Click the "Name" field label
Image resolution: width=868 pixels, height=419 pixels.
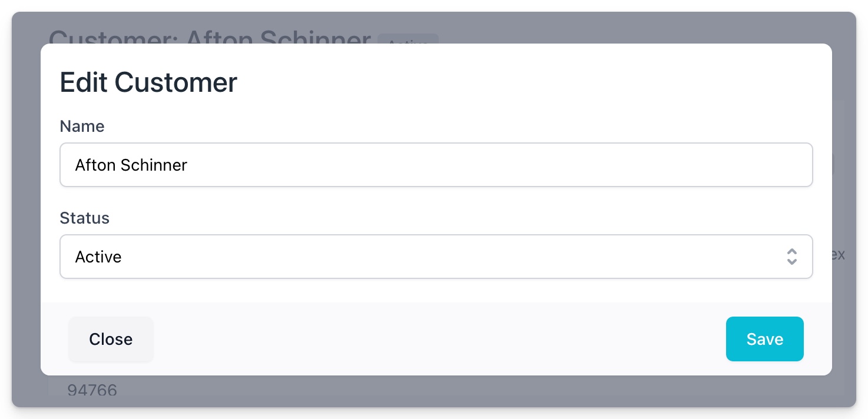(82, 127)
